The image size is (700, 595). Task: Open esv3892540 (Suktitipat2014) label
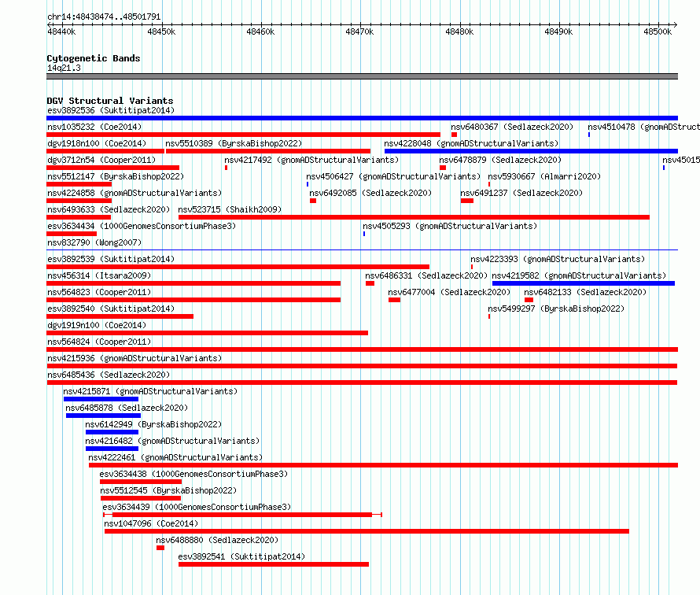tap(111, 309)
